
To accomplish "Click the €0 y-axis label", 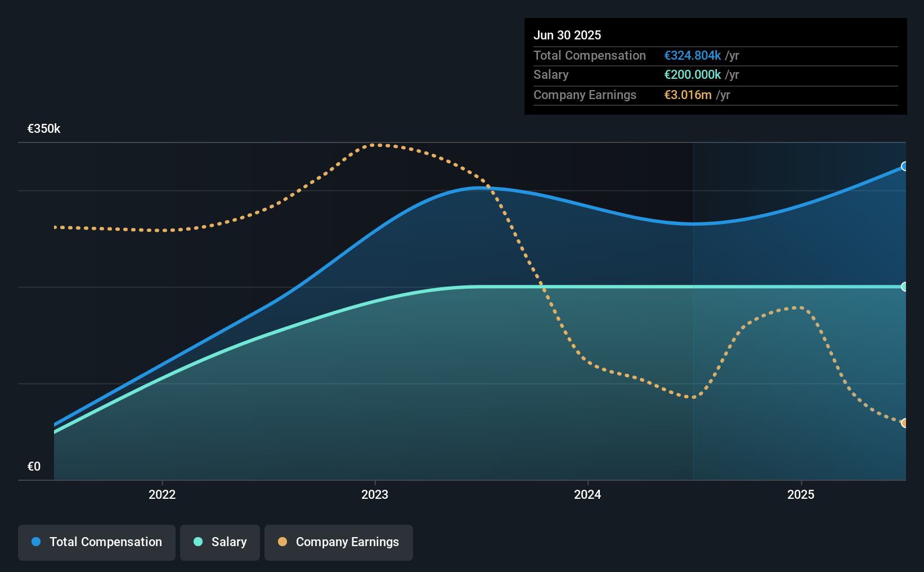I will [x=34, y=466].
